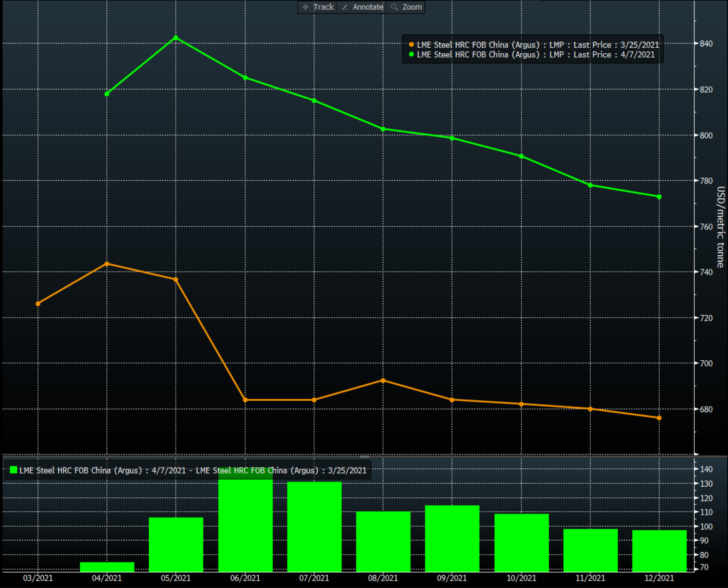Click orange legend dot for 3/25/2021 series
The image size is (728, 588).
411,45
